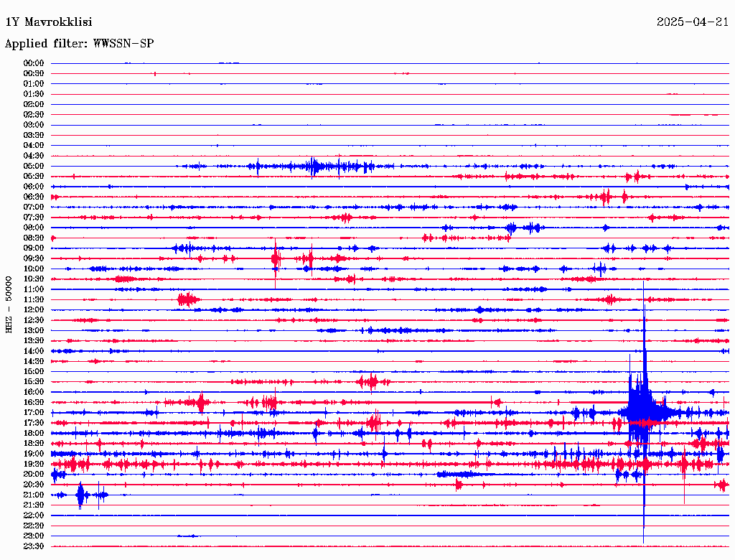Select the 11:30 time label
Screen dimensions: 735x560
click(x=34, y=299)
